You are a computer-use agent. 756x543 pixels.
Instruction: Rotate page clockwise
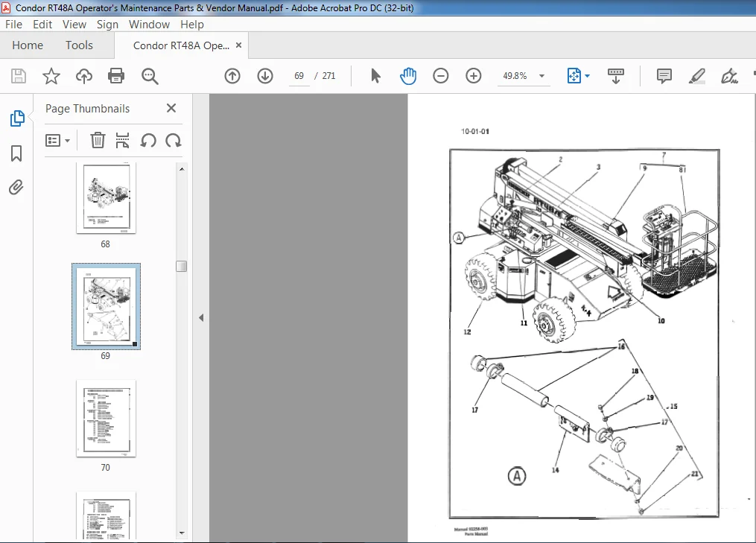[173, 140]
